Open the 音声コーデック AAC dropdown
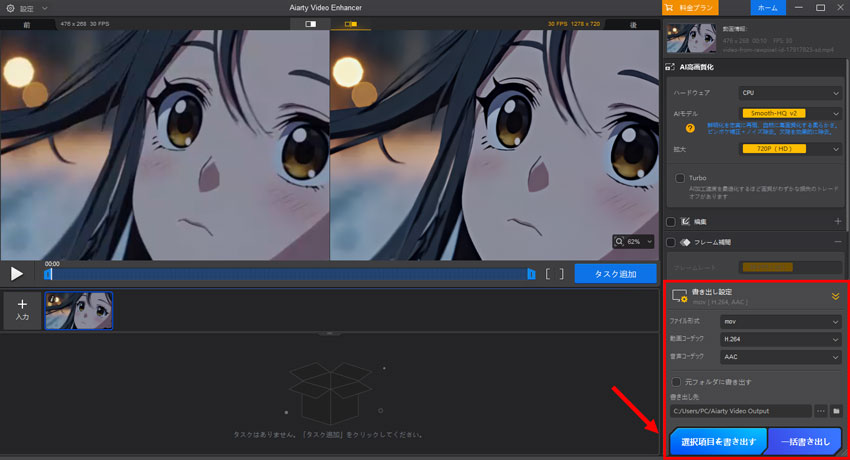 pyautogui.click(x=781, y=357)
